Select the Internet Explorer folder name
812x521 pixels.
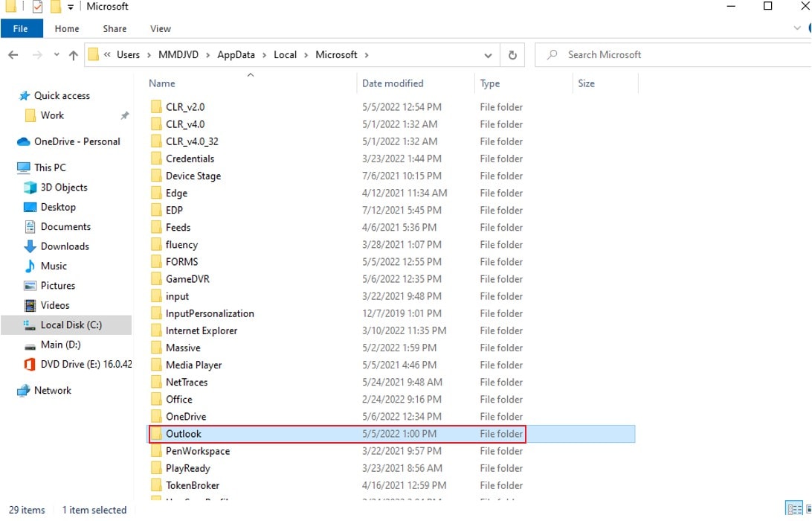[x=202, y=330]
